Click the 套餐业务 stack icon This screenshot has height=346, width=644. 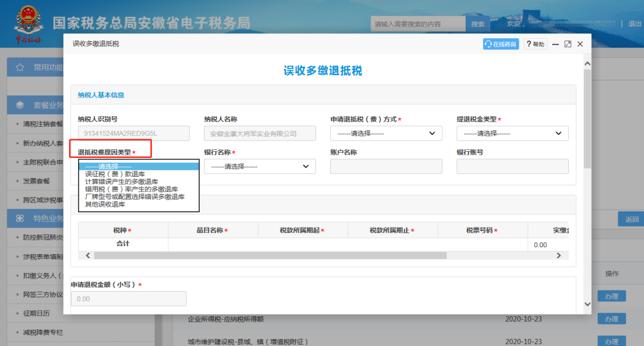click(x=20, y=105)
